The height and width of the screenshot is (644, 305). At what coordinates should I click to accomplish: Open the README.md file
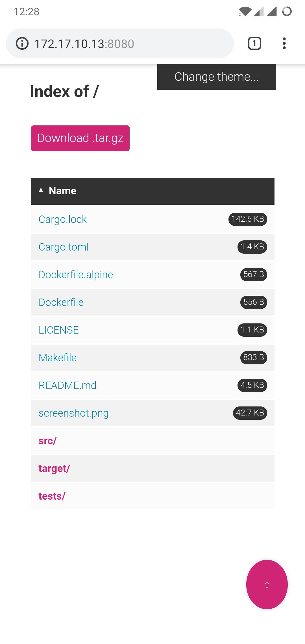(67, 385)
